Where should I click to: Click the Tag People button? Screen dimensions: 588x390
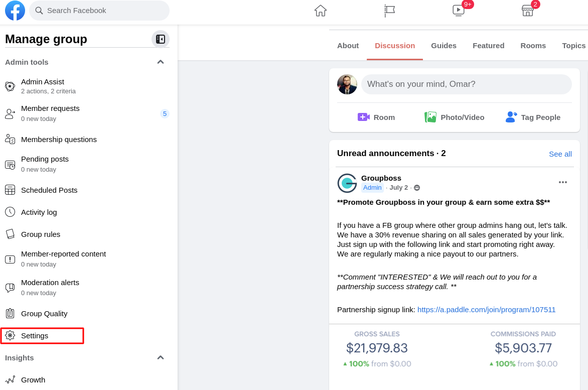533,117
